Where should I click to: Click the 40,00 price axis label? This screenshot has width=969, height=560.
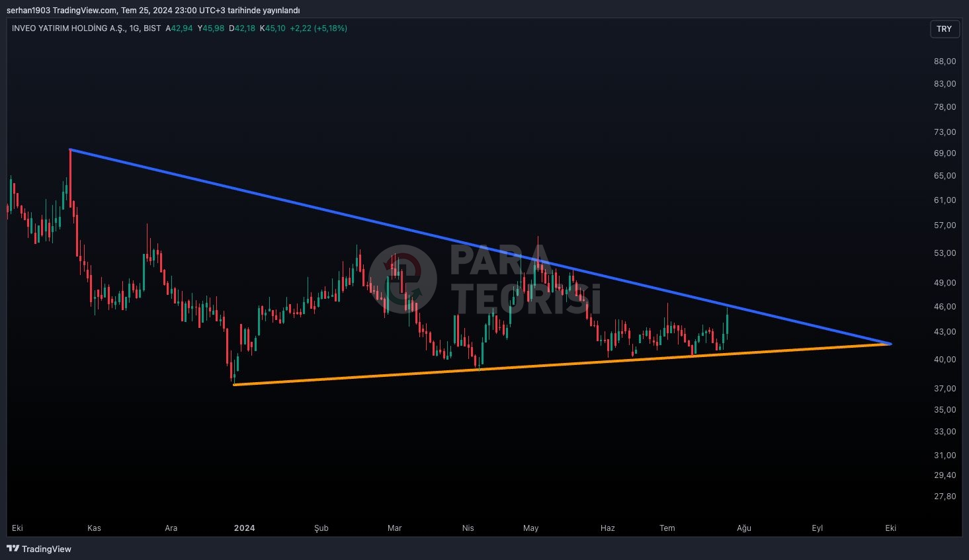pyautogui.click(x=945, y=359)
